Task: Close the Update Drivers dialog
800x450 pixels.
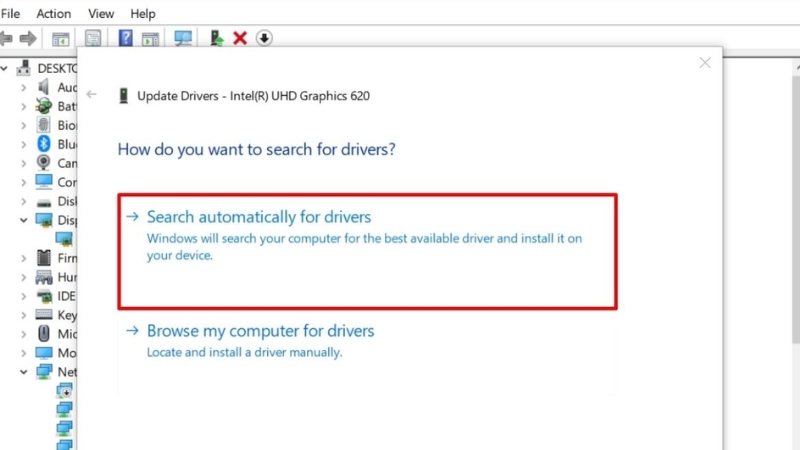Action: click(x=705, y=63)
